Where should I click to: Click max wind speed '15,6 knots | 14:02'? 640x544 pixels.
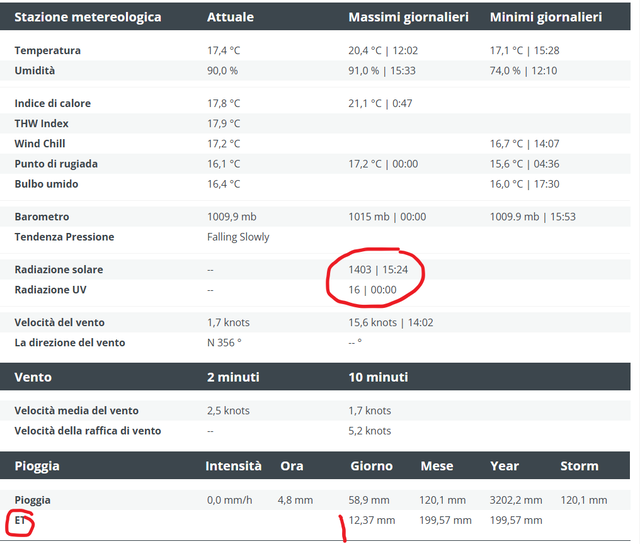pyautogui.click(x=391, y=322)
